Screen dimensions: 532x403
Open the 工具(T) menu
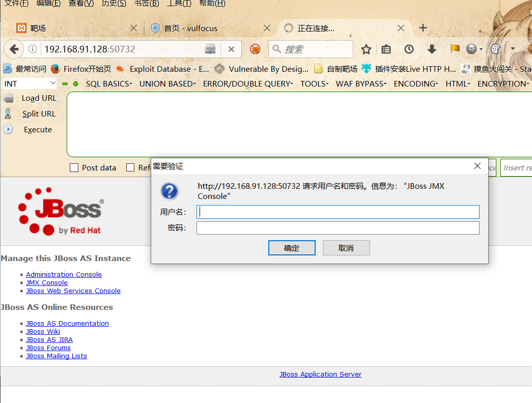pyautogui.click(x=179, y=4)
